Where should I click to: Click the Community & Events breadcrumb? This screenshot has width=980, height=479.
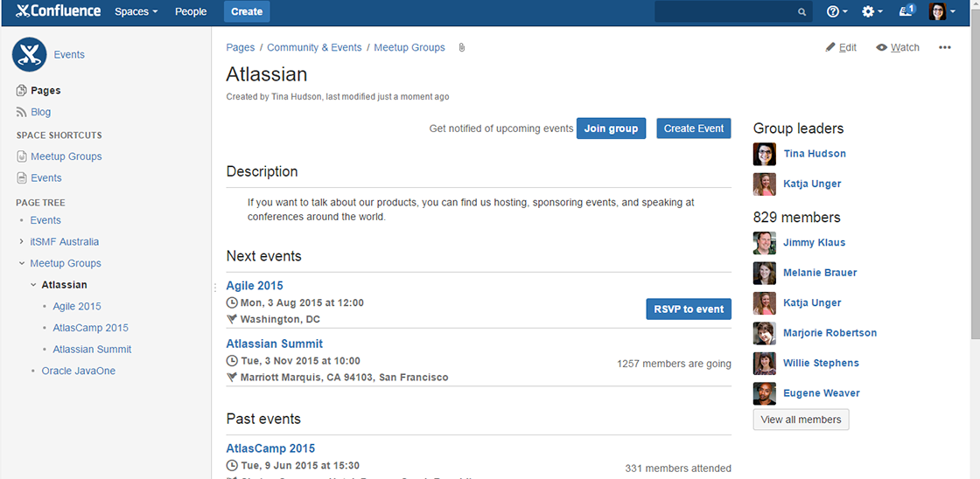(314, 47)
